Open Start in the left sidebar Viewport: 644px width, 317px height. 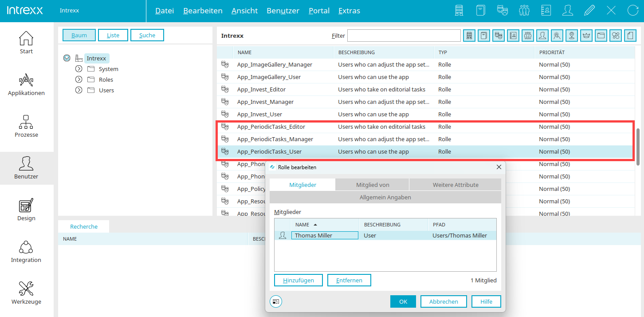[26, 43]
